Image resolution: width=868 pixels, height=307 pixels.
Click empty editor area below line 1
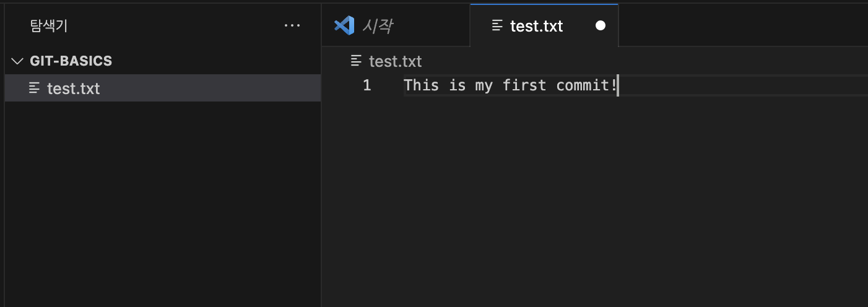tap(594, 198)
